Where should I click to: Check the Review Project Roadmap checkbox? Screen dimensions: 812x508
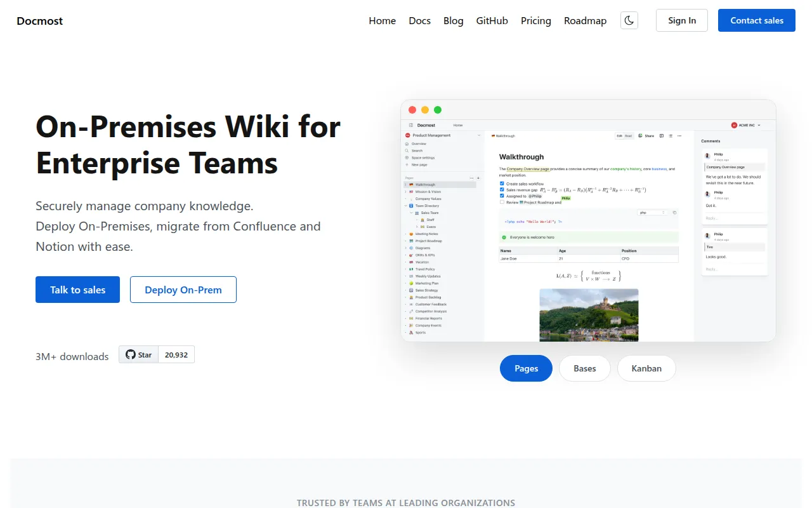502,203
